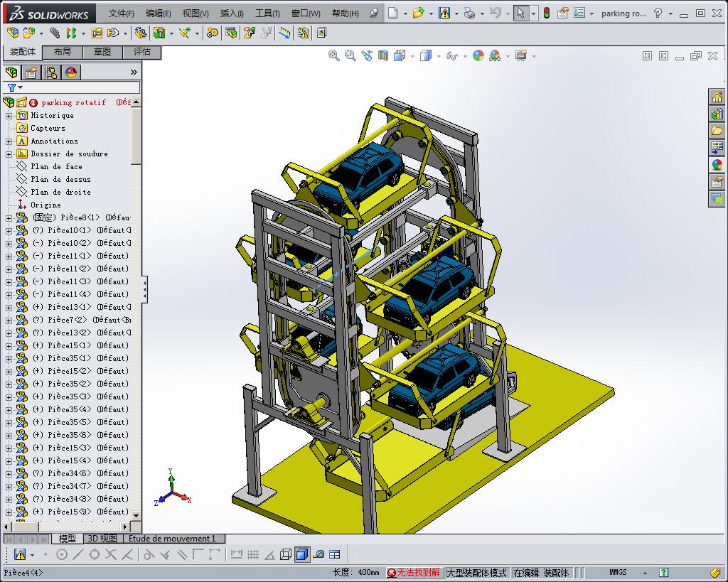Expand the Annotations tree node
The width and height of the screenshot is (728, 582).
pyautogui.click(x=9, y=141)
